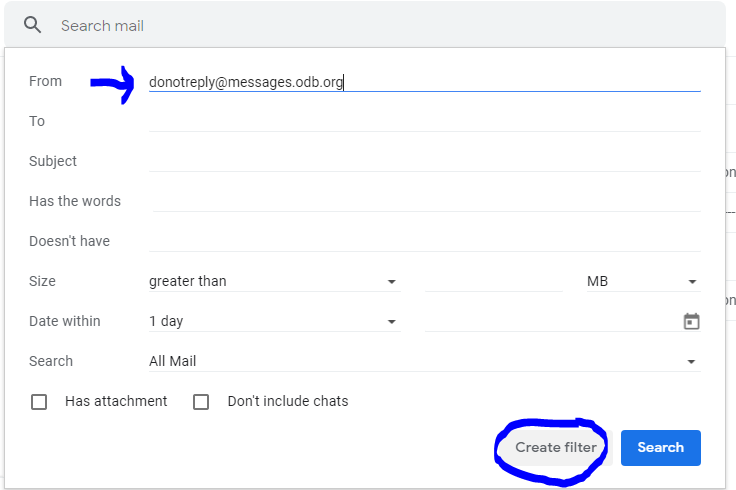Click the Has the words field
Screen dimensions: 736x490
426,201
